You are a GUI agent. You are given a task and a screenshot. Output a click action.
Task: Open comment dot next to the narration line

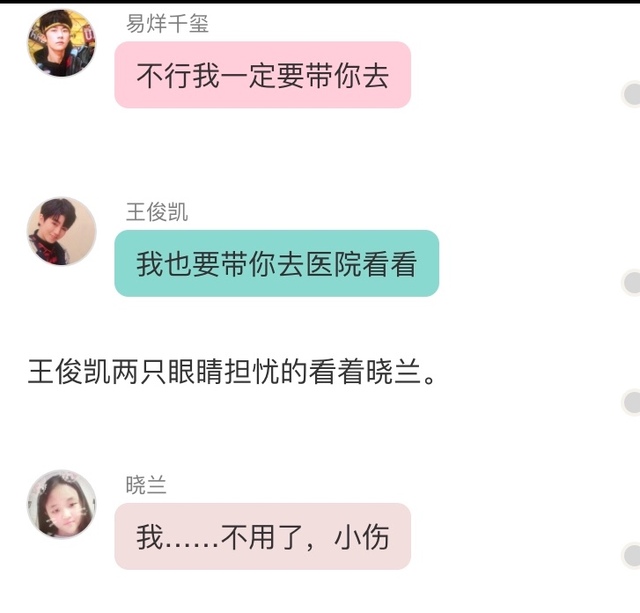(x=631, y=402)
